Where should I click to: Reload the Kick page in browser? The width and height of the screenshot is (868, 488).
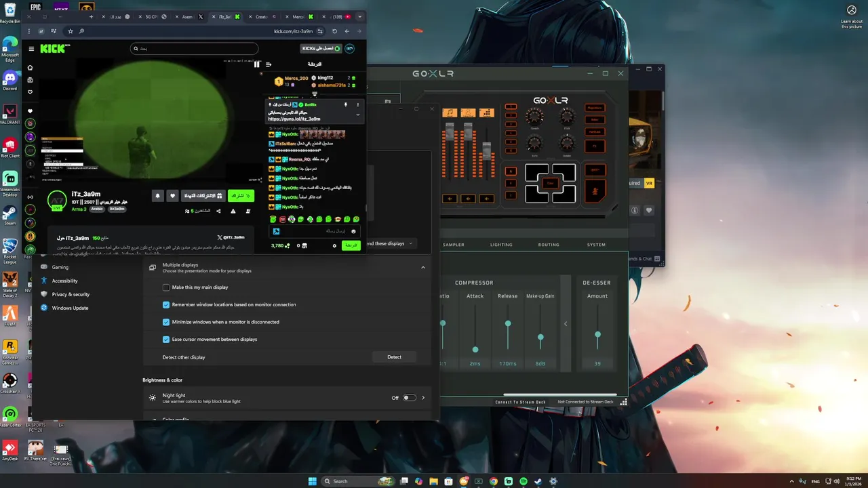pyautogui.click(x=334, y=31)
